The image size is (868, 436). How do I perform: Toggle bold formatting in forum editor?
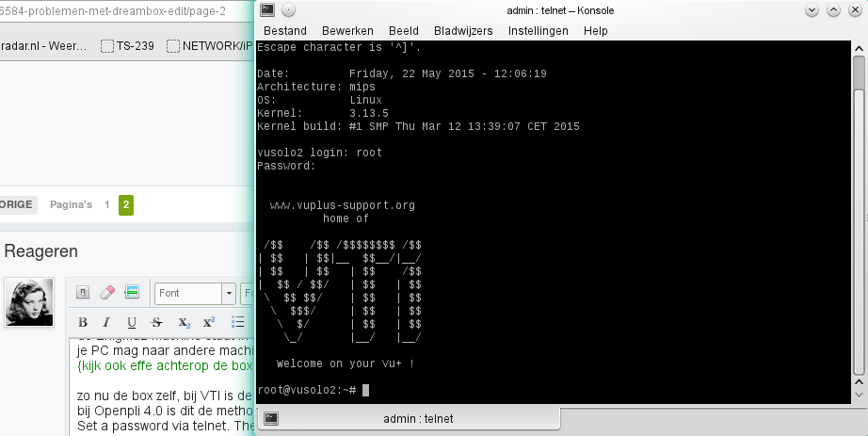(x=83, y=322)
